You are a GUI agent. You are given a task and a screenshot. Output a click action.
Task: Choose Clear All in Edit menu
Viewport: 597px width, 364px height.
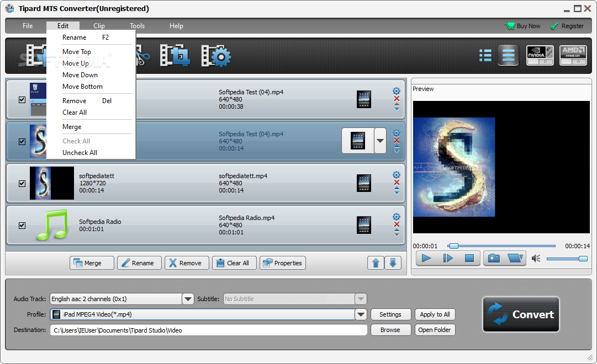tap(91, 112)
